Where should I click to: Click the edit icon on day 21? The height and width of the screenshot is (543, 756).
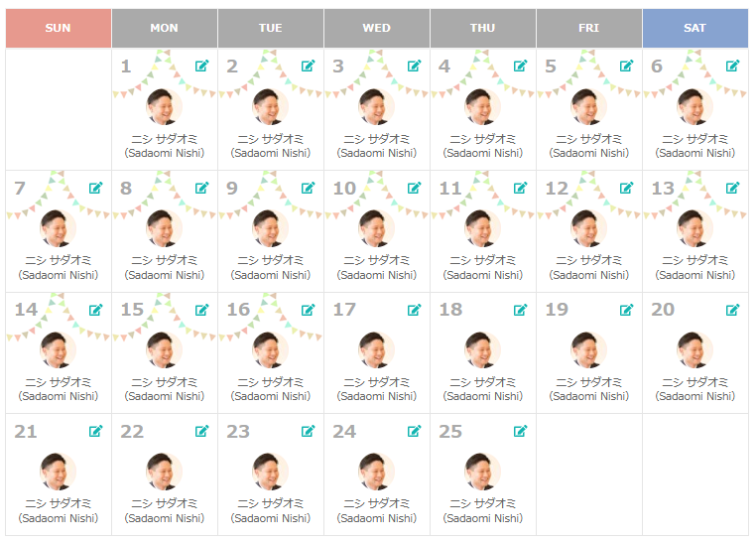click(x=96, y=431)
